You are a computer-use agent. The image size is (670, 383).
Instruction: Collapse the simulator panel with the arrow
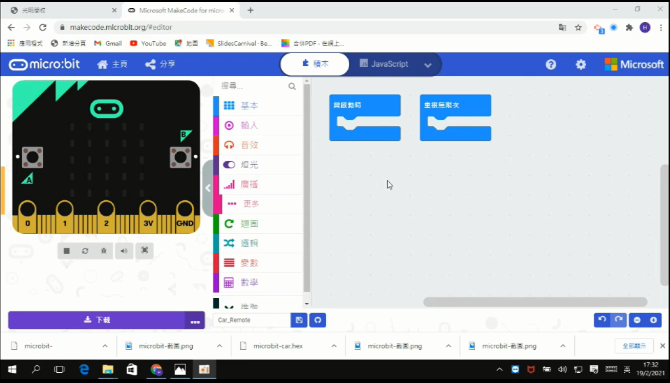(x=208, y=188)
